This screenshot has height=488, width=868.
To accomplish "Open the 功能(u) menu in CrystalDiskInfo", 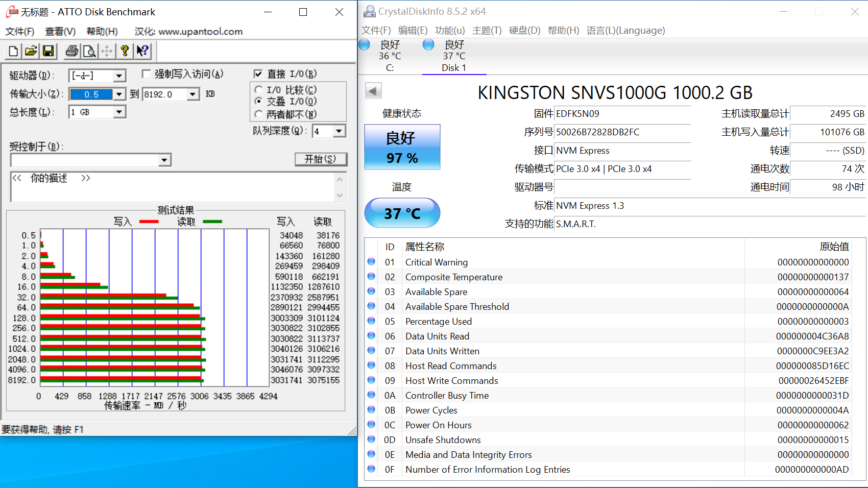I will [450, 31].
